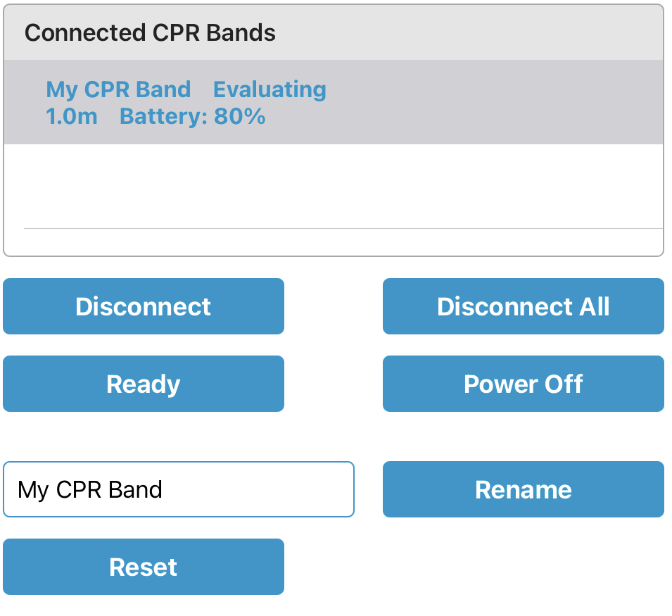Click the Evaluating status text
This screenshot has height=616, width=672.
[x=270, y=89]
